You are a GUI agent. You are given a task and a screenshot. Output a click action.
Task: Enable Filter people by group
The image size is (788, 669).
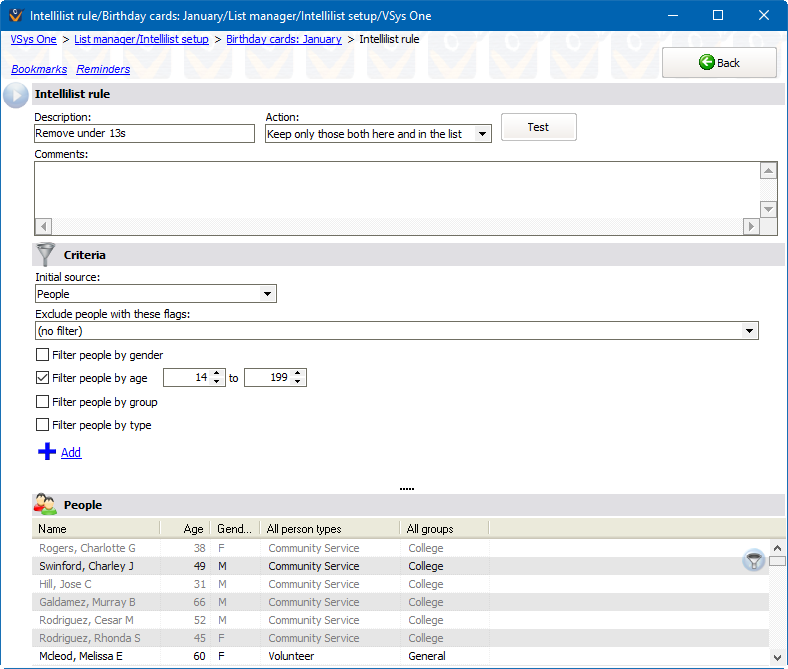(x=42, y=402)
